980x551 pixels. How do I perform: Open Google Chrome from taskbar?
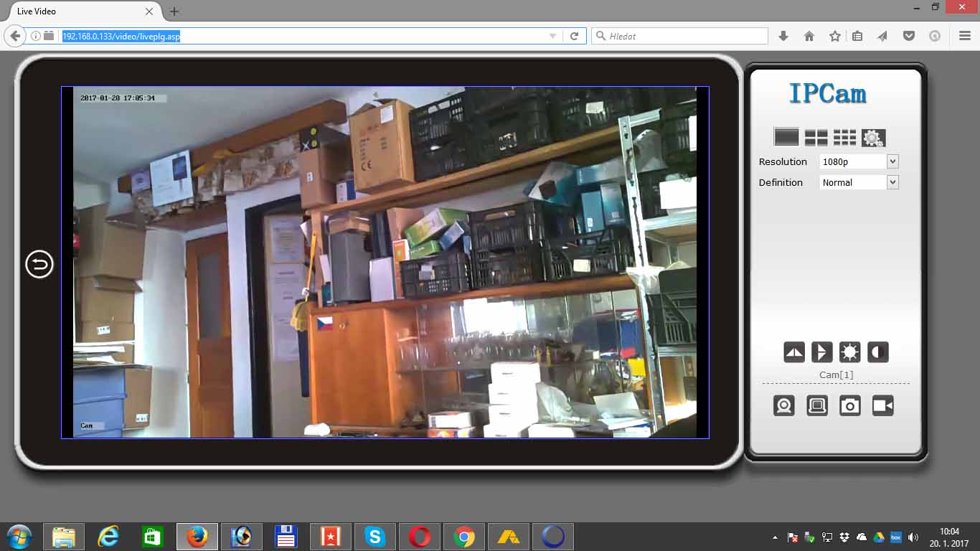coord(464,537)
